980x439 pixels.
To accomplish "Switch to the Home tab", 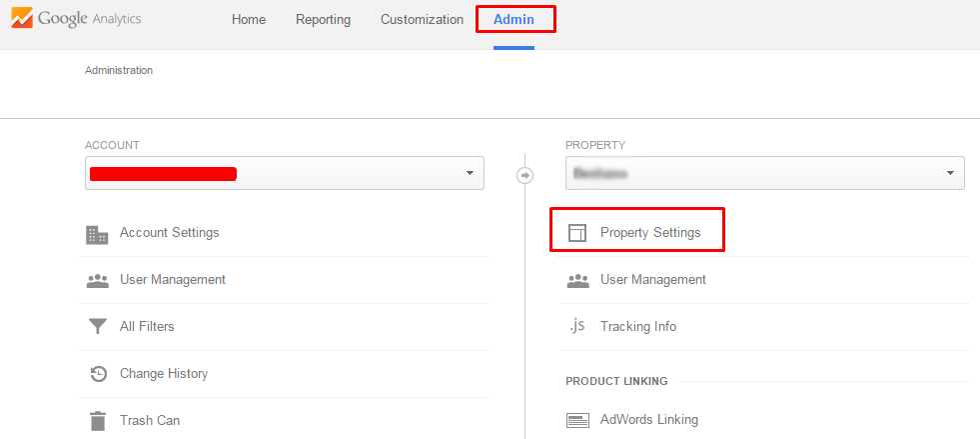I will 248,20.
